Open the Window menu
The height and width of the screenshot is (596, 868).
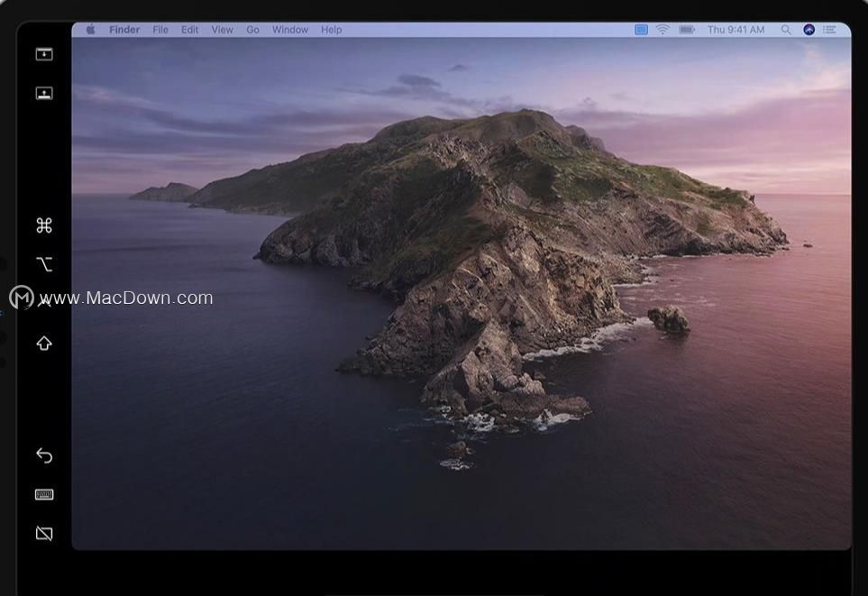click(290, 30)
